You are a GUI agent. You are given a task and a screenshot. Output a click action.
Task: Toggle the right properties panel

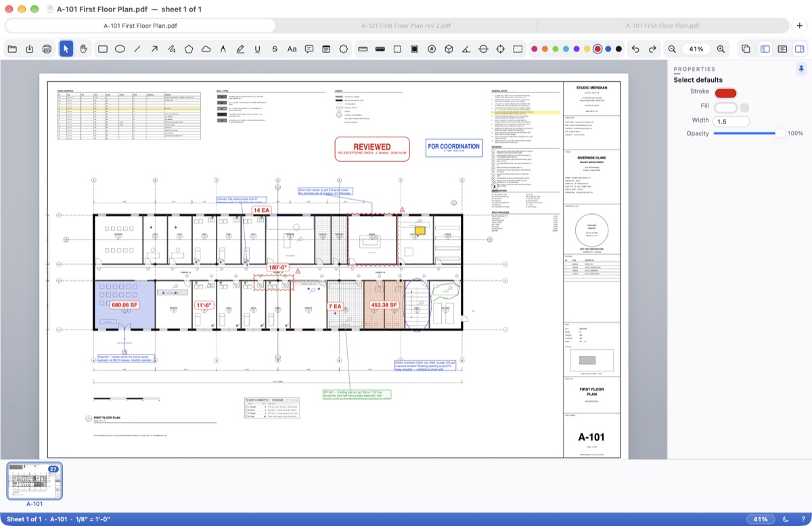click(799, 49)
